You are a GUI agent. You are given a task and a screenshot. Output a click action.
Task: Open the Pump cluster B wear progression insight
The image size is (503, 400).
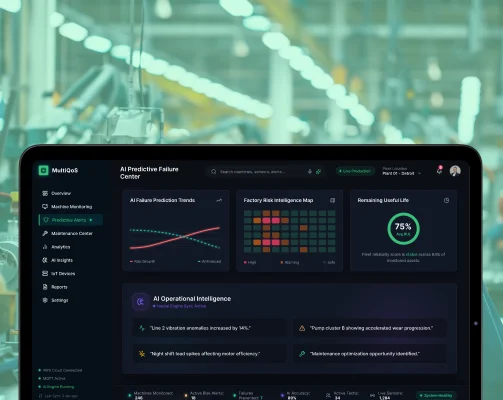[370, 328]
